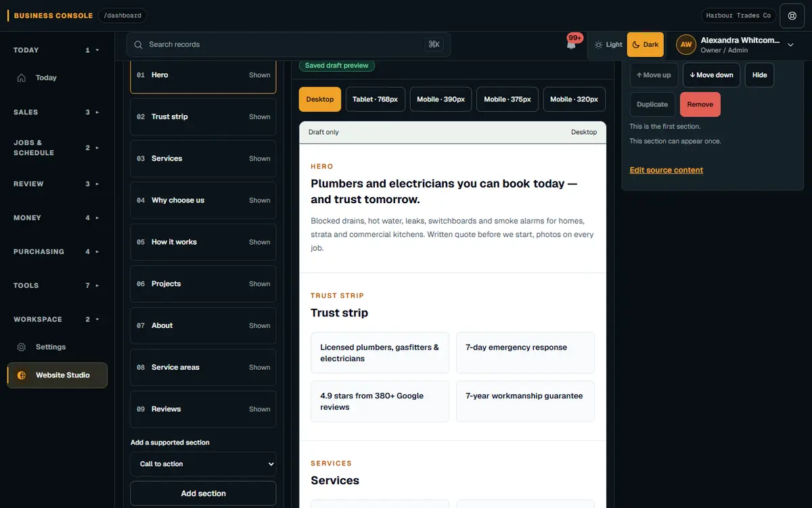Select the 07 About section row

[x=203, y=326]
